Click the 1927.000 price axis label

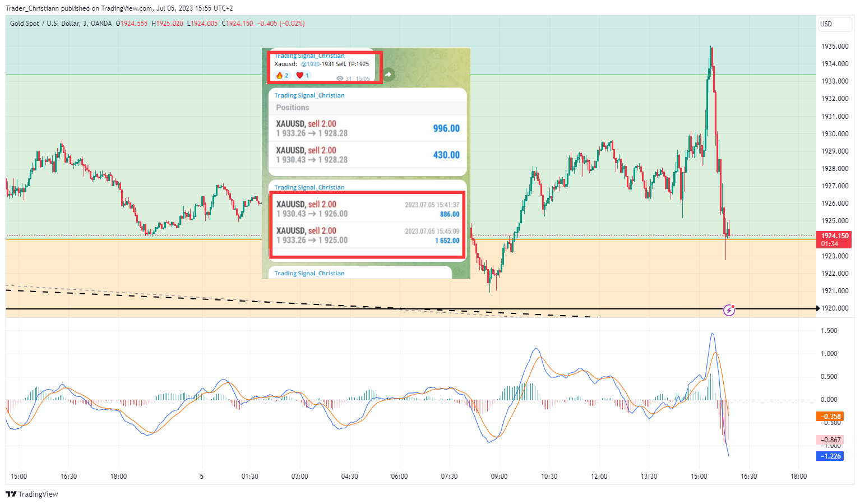[x=835, y=186]
